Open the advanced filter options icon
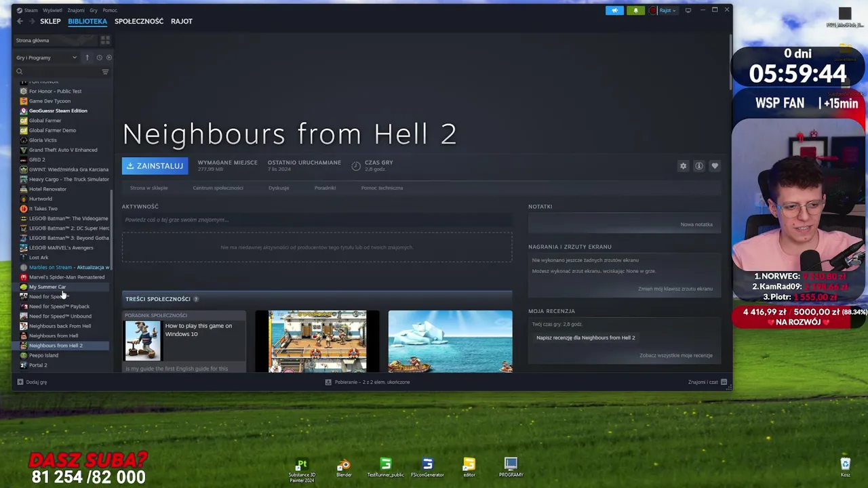 tap(105, 72)
